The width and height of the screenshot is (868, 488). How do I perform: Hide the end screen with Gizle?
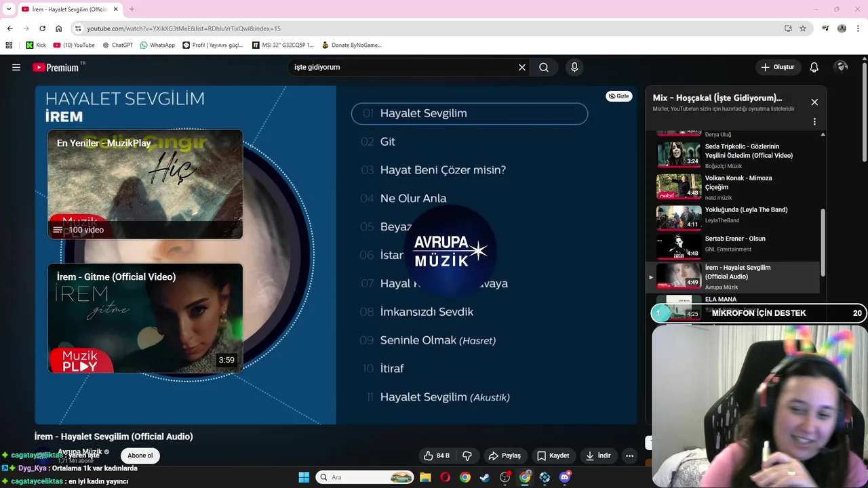point(618,96)
